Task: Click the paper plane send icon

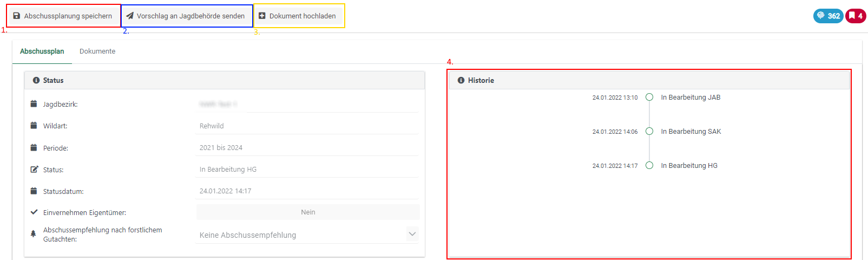Action: [130, 16]
